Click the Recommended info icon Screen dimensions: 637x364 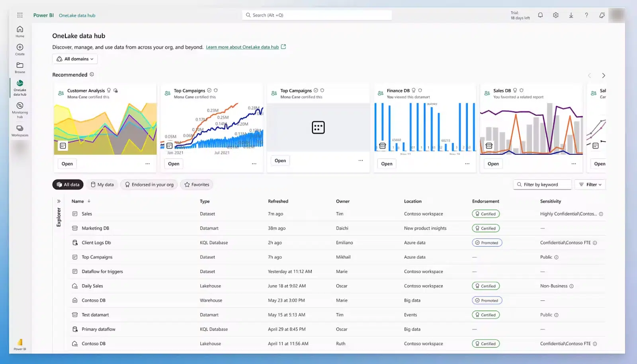click(92, 74)
